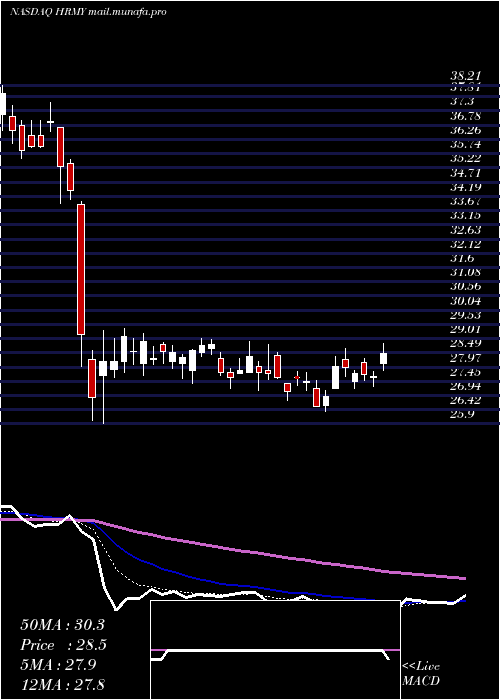This screenshot has height=700, width=500.
Task: Select the 12MA : 27.8 value
Action: tap(62, 684)
